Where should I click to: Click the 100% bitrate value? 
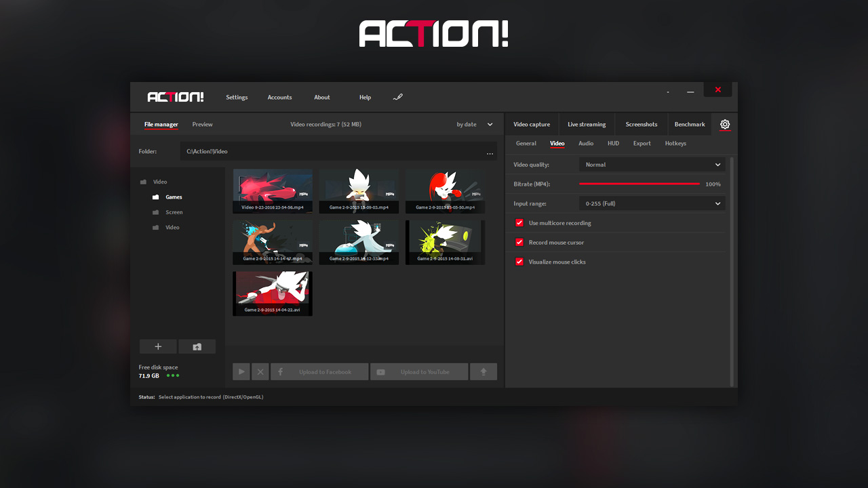coord(713,184)
